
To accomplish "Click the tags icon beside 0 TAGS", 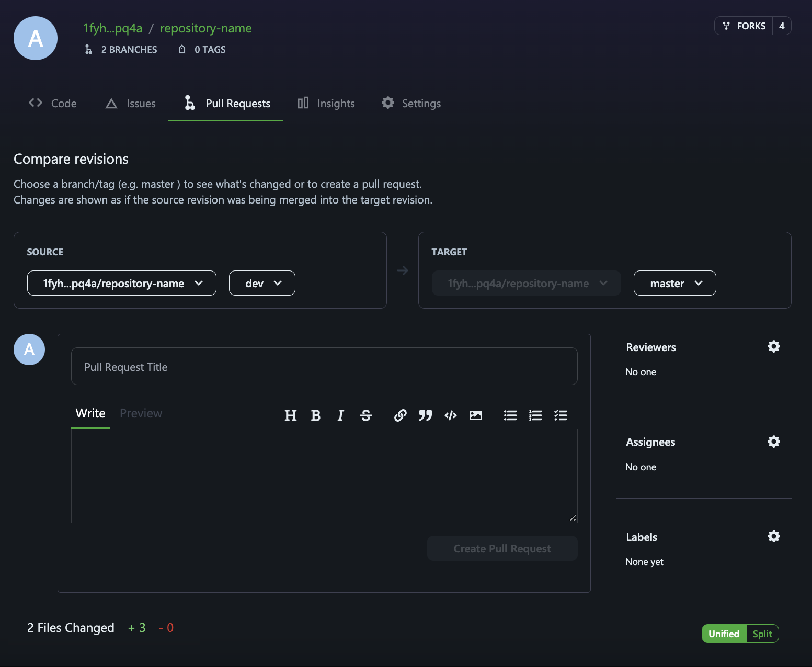I will click(182, 49).
